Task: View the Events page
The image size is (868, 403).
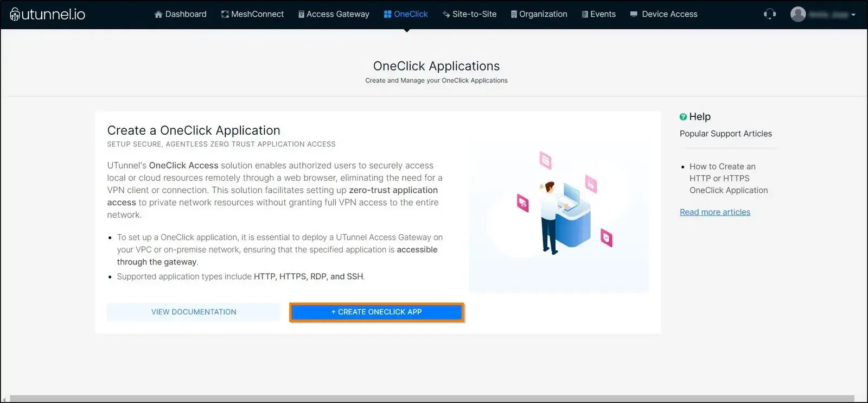Action: tap(598, 14)
